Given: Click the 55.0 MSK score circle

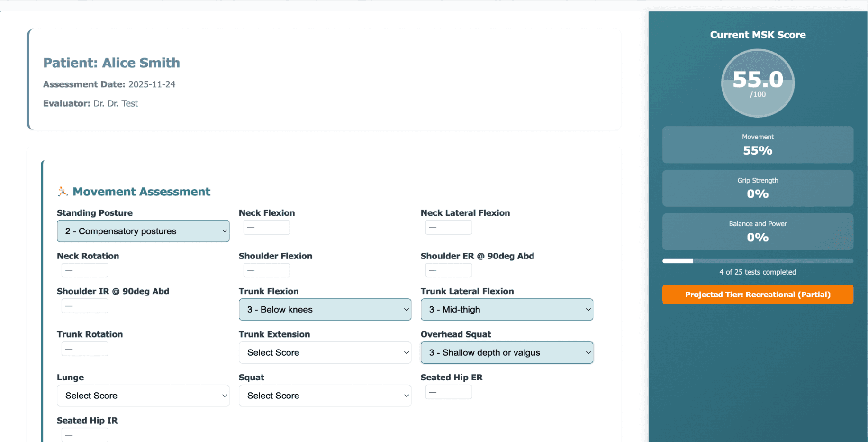Looking at the screenshot, I should (x=757, y=83).
